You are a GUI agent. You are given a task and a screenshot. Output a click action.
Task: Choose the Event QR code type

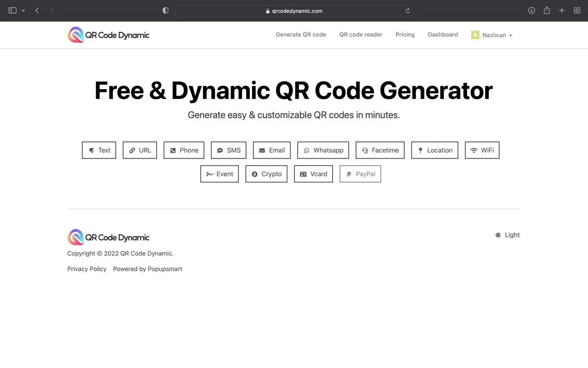(x=220, y=174)
